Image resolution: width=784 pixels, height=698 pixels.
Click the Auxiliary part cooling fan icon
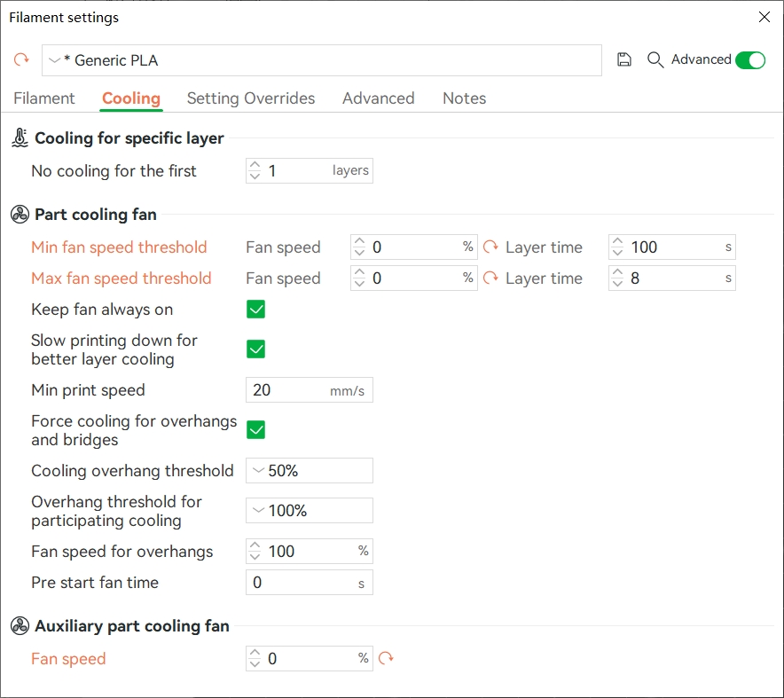20,625
